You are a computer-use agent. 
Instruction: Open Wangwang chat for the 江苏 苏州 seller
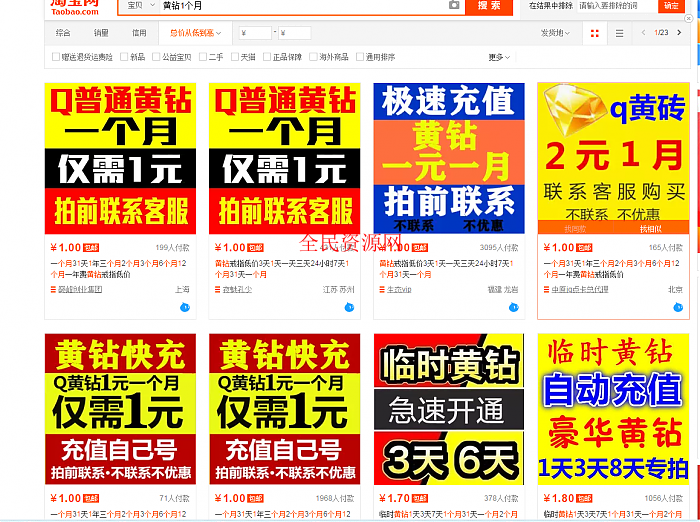point(349,307)
